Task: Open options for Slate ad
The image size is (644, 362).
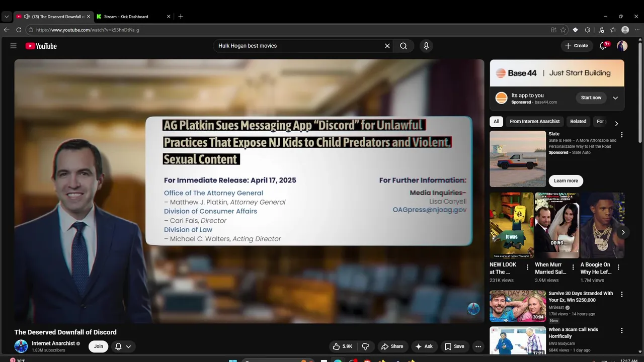Action: 622,135
